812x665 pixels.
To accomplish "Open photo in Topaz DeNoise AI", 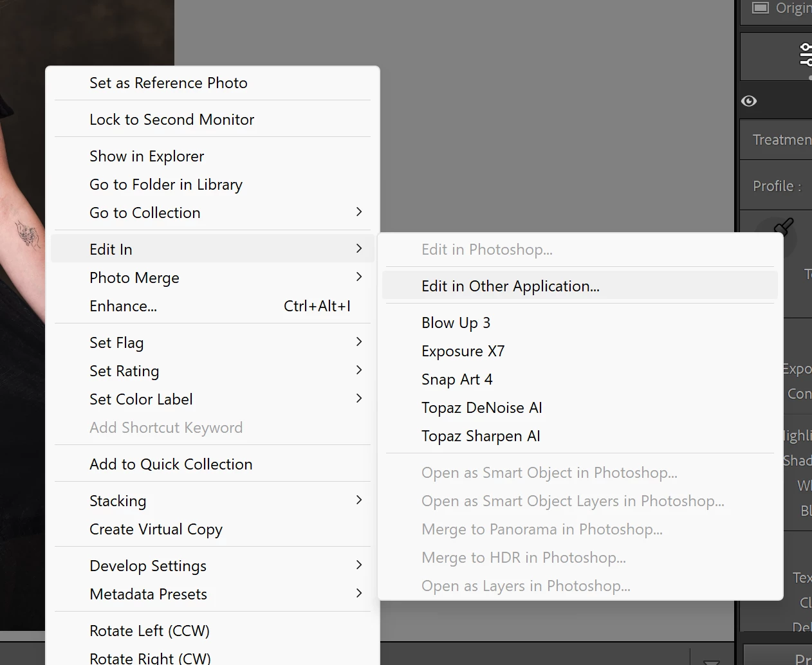I will click(x=580, y=408).
